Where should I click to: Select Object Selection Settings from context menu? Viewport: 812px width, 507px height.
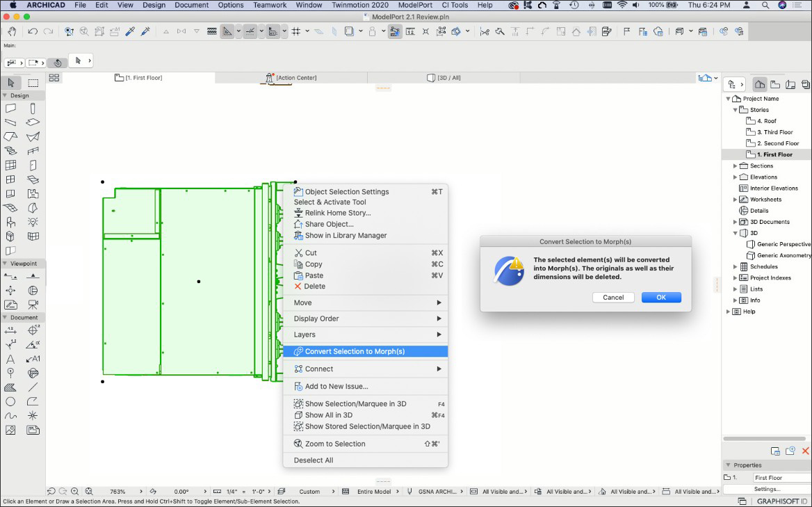pos(366,192)
